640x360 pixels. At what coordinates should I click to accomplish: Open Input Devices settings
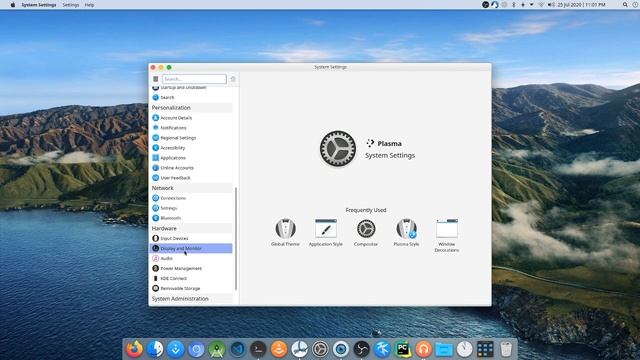191,238
